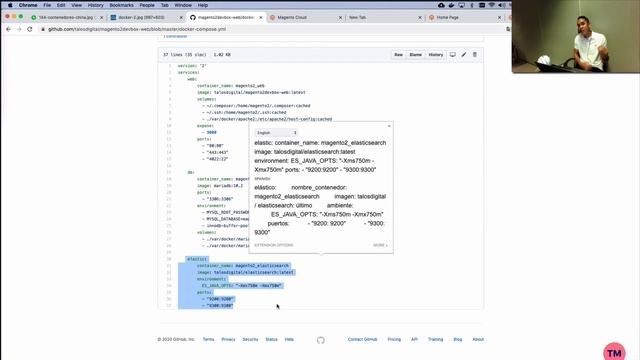Image resolution: width=640 pixels, height=360 pixels.
Task: Close the Home Page tab
Action: point(499,18)
